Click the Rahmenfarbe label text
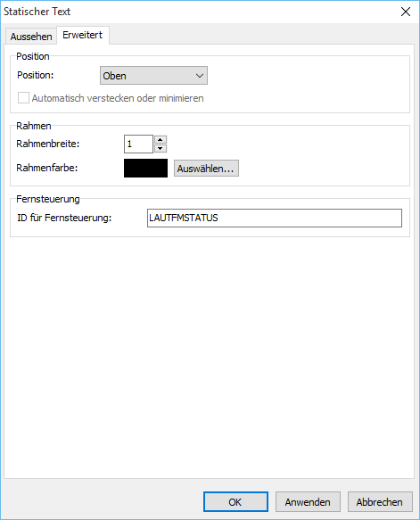Image resolution: width=420 pixels, height=520 pixels. (x=46, y=169)
